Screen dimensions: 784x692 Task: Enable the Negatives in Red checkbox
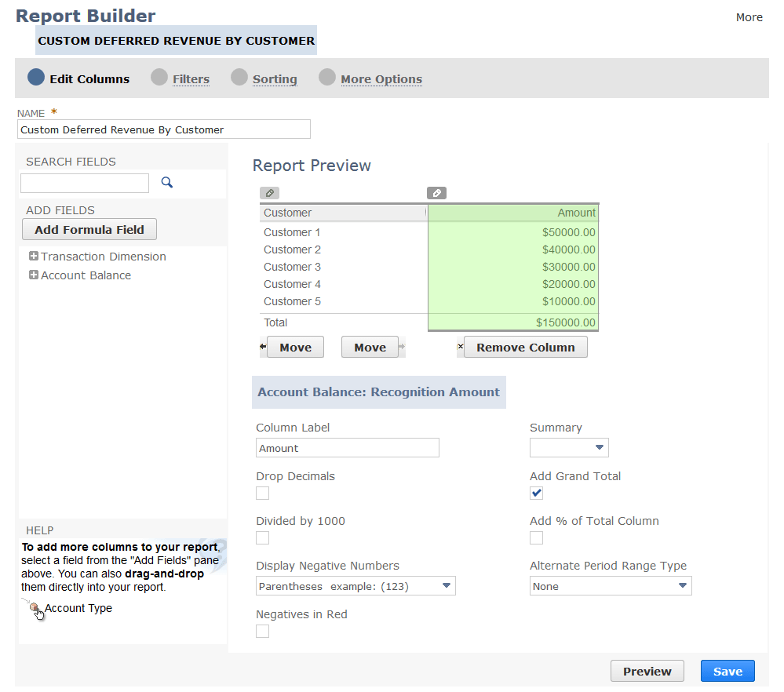[262, 632]
